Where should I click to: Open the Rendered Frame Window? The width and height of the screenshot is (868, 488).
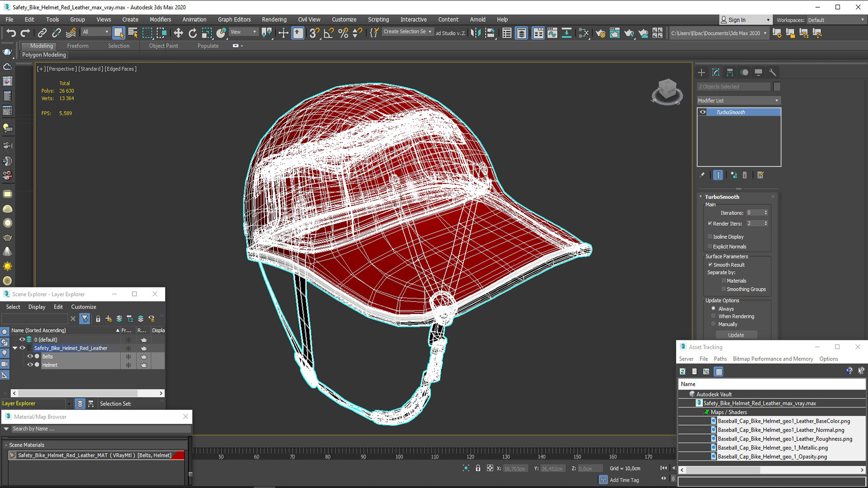point(615,33)
